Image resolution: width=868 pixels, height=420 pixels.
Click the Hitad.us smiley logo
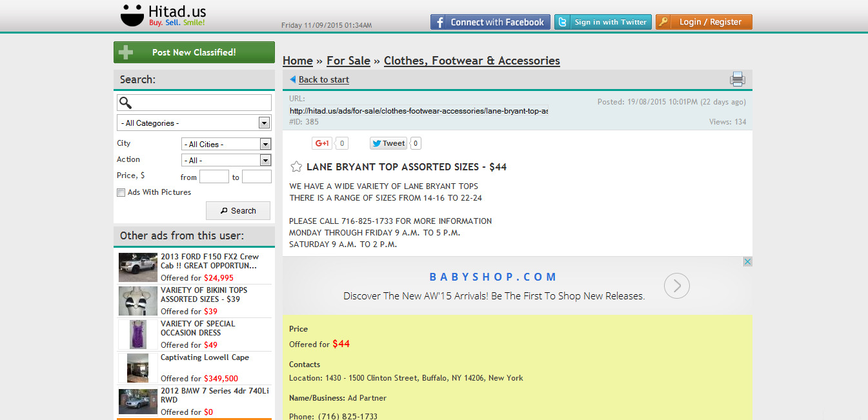(132, 16)
